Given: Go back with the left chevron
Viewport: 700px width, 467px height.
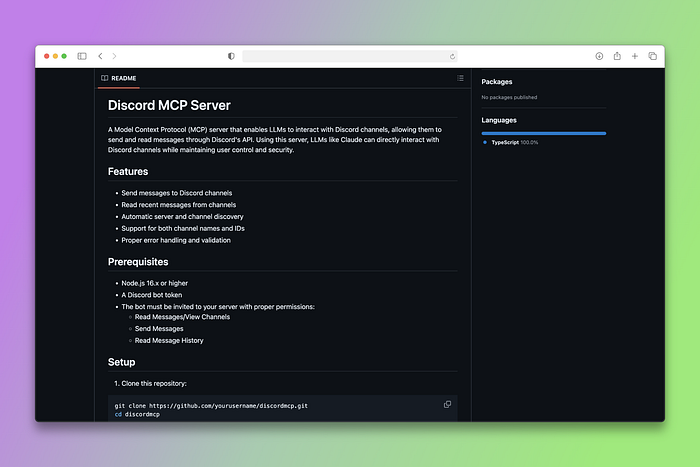Looking at the screenshot, I should coord(100,56).
